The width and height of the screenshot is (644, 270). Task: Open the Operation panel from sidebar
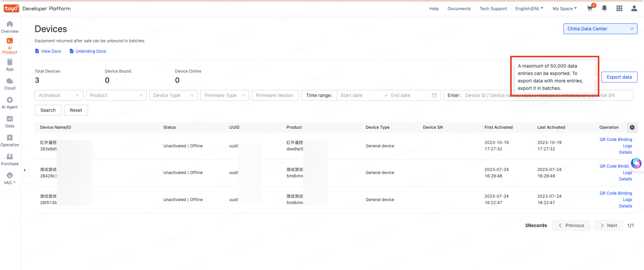[10, 140]
